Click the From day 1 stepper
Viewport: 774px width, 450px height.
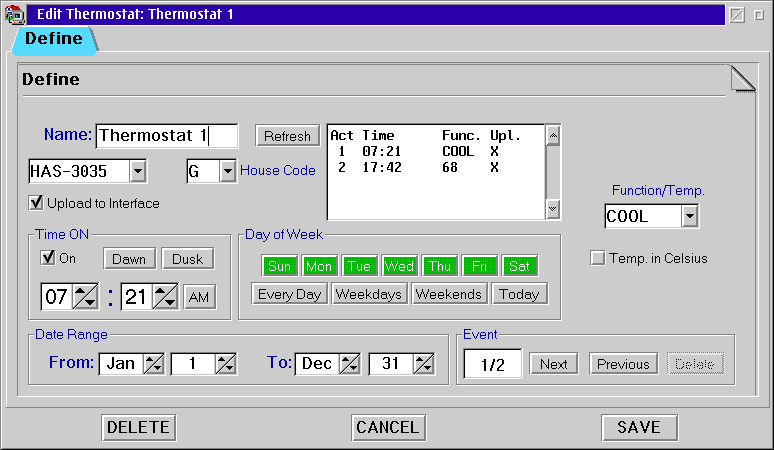[x=226, y=364]
